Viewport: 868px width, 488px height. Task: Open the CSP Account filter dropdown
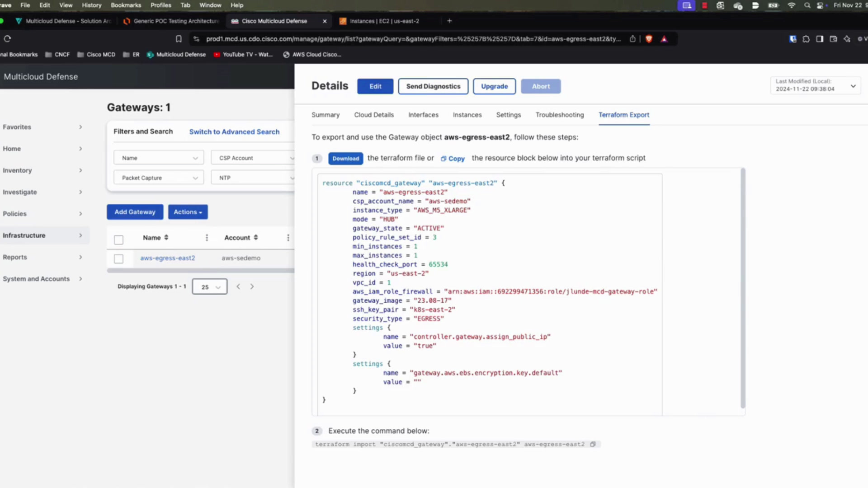(x=253, y=158)
